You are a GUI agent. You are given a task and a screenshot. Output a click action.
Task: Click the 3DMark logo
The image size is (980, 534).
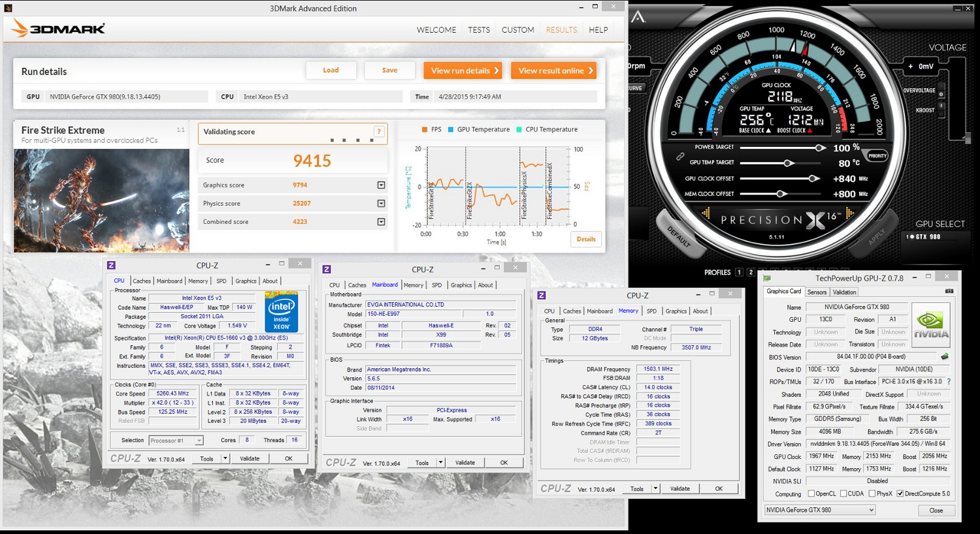(58, 29)
